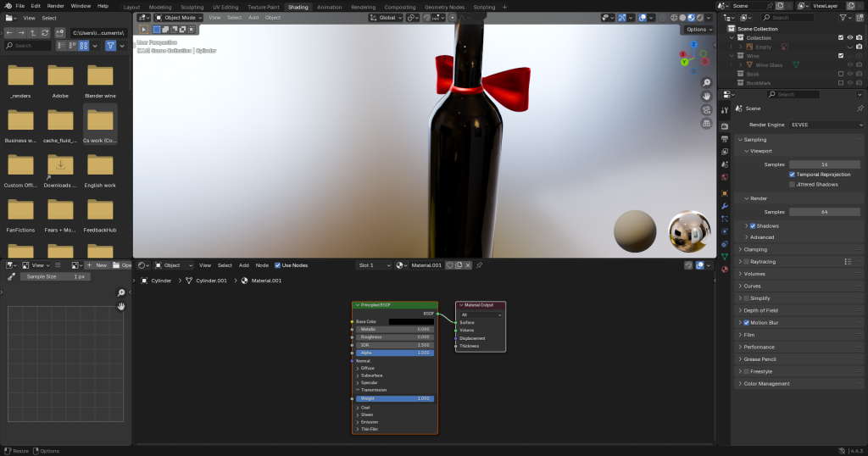
Task: Open the Modifiers wrench properties tab
Action: click(725, 206)
